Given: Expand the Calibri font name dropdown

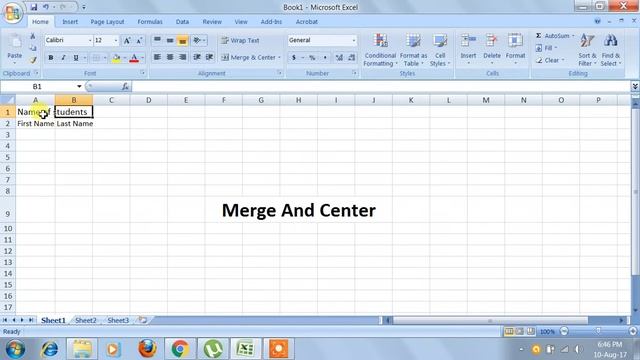Looking at the screenshot, I should coord(90,40).
